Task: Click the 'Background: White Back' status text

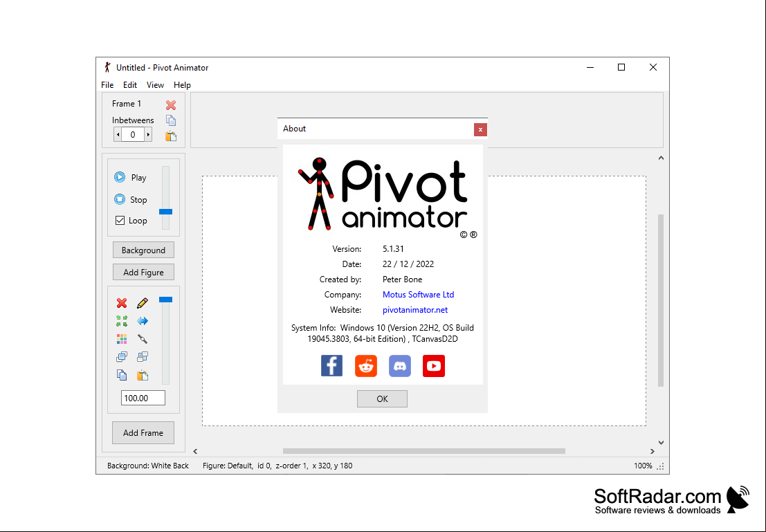Action: [148, 466]
